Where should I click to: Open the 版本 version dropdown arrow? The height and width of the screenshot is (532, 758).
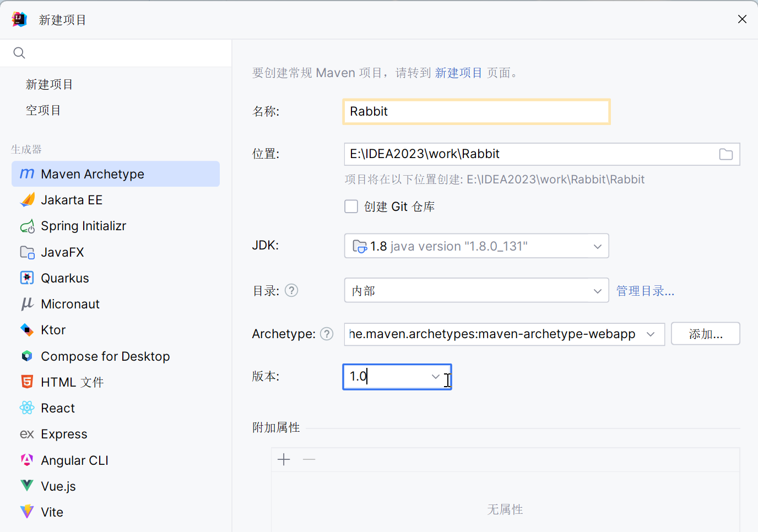[x=436, y=377]
